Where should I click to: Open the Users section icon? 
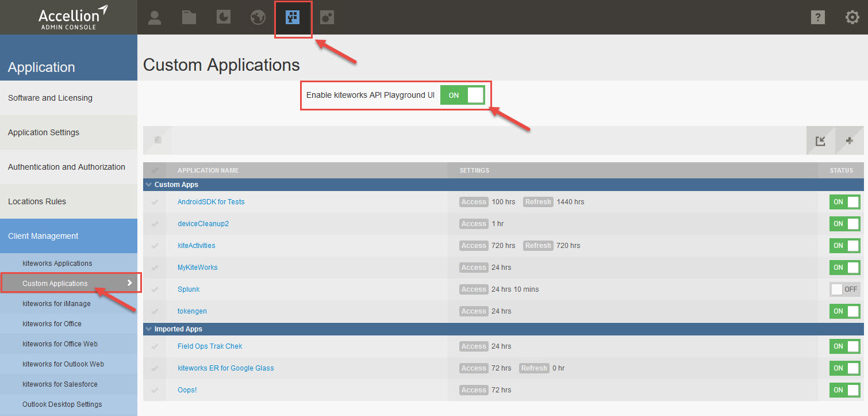pyautogui.click(x=155, y=17)
